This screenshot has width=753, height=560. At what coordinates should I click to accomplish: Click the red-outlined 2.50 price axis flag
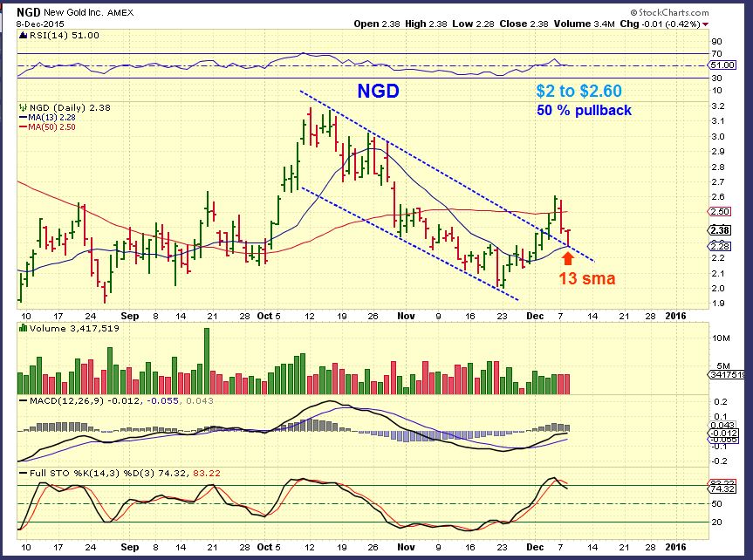click(719, 211)
